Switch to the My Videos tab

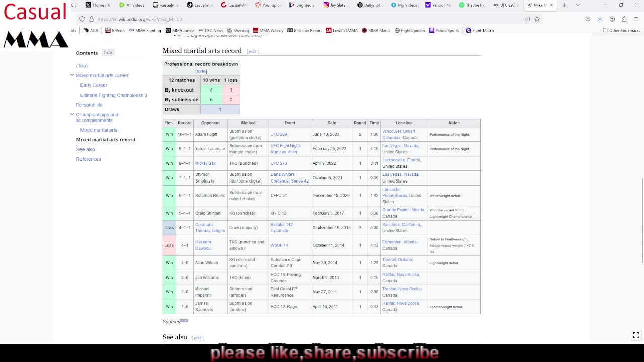tap(404, 5)
